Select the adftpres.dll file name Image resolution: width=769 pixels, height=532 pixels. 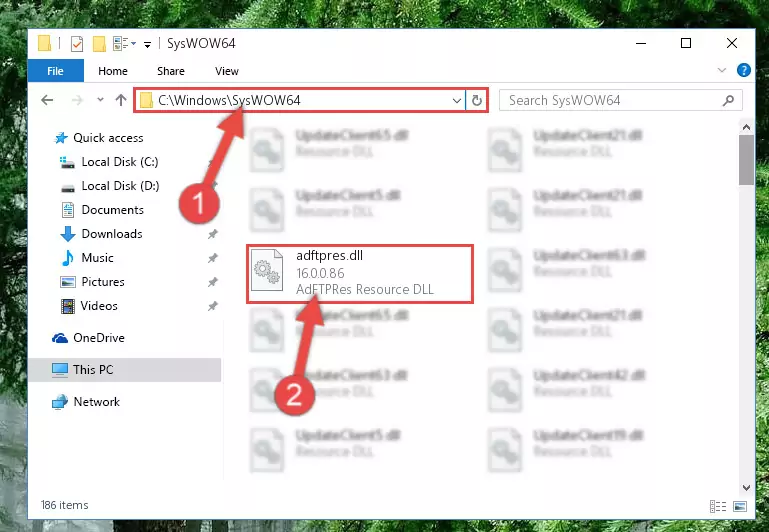pos(330,255)
